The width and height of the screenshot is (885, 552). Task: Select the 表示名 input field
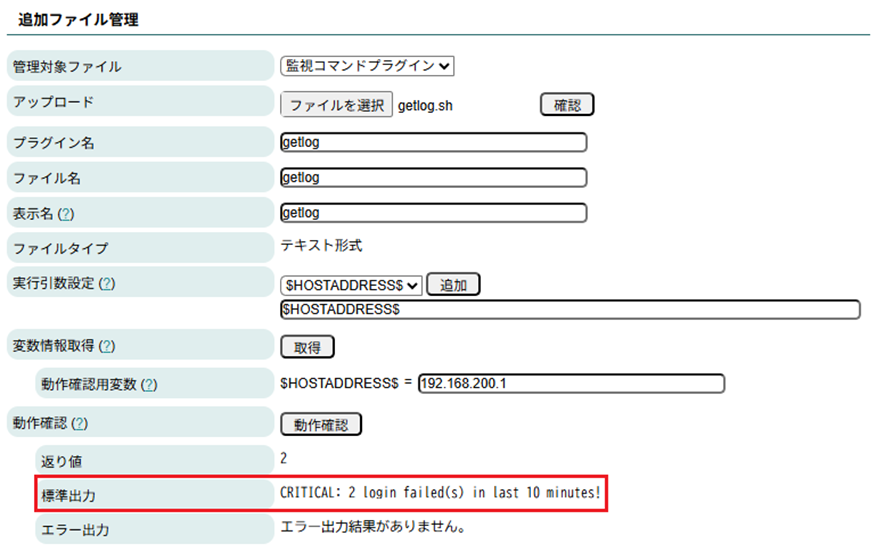coord(434,212)
